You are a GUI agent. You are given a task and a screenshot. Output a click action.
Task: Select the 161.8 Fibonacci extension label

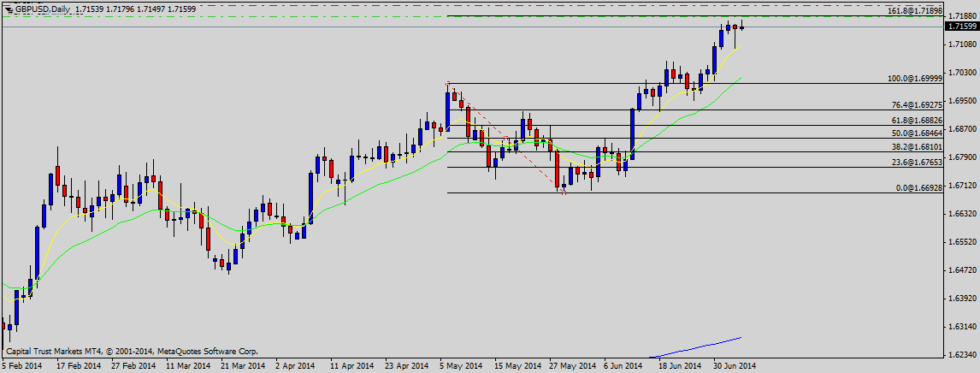click(915, 11)
